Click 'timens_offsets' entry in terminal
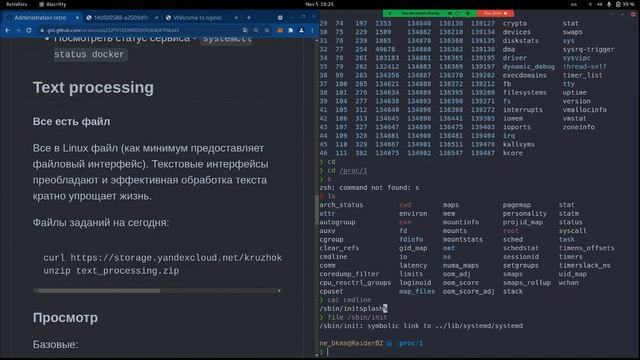 coord(587,248)
